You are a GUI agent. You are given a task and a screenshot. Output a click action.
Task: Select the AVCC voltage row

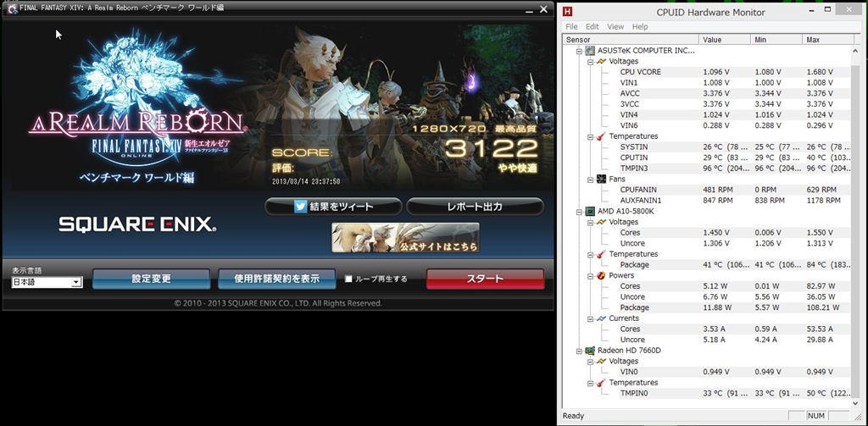(734, 93)
